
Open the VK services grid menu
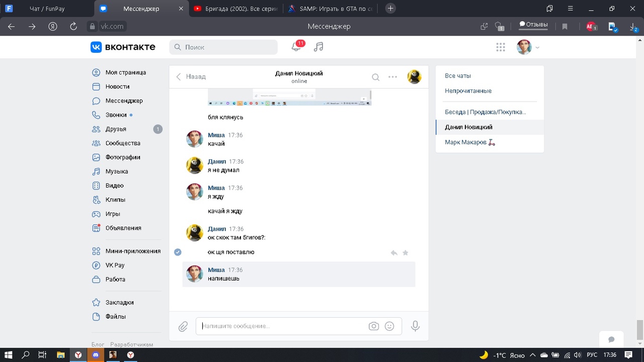click(501, 47)
